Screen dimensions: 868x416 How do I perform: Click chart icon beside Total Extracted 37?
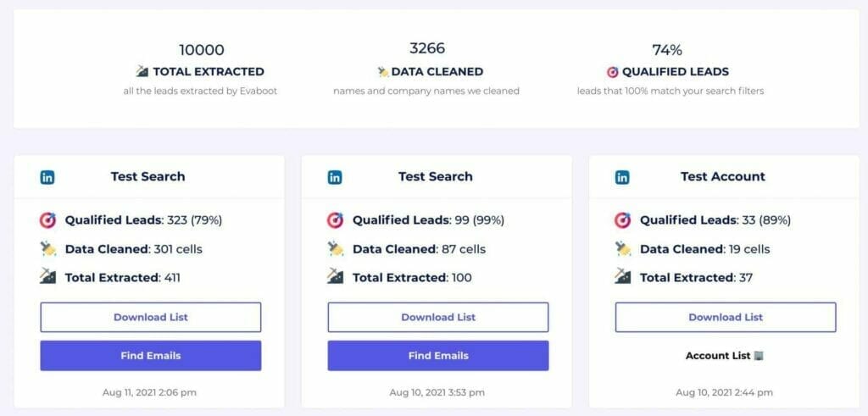623,277
